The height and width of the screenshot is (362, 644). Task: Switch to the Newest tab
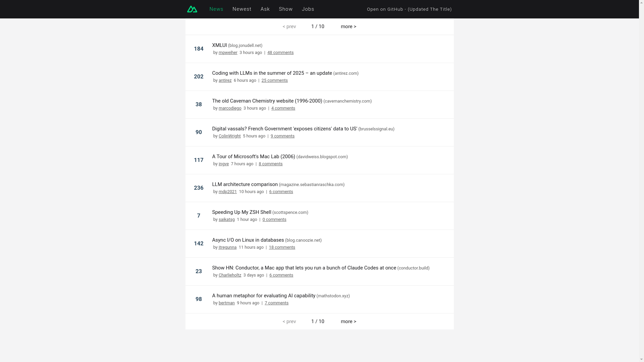click(242, 9)
